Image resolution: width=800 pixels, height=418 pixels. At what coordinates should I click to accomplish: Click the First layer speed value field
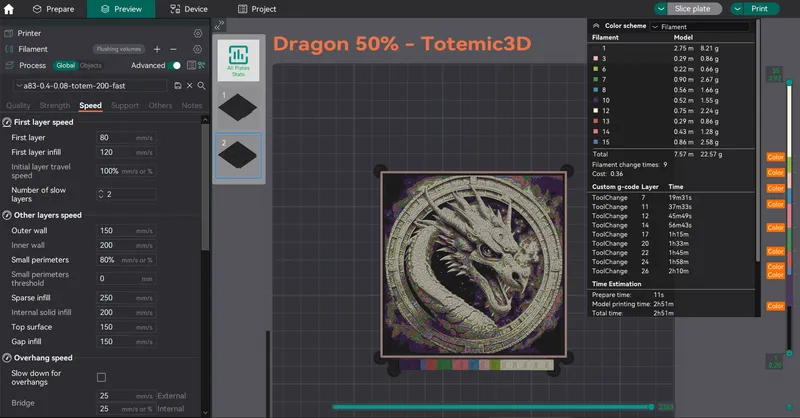click(x=126, y=137)
